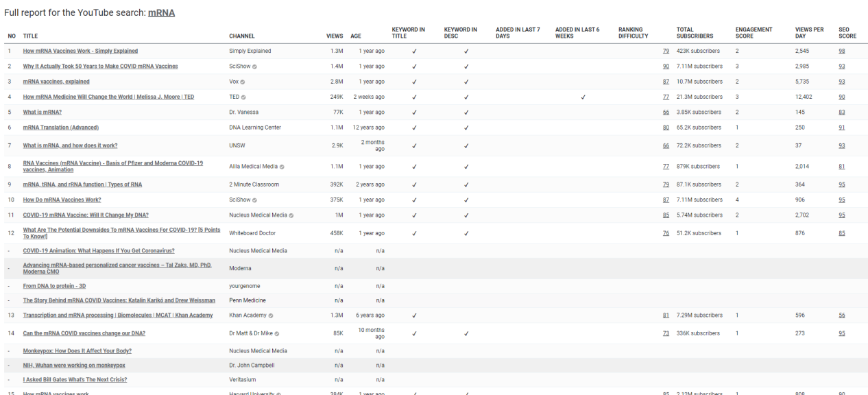Click the Added in Last 6 Weeks checkmark for TED
Screen dimensions: 868x395
pyautogui.click(x=583, y=97)
